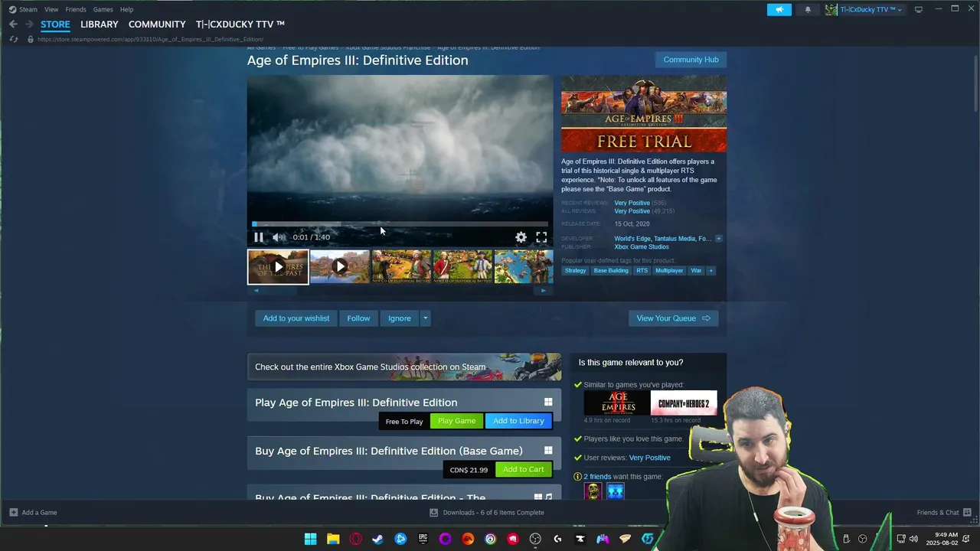Click the Ignore button
980x551 pixels.
[400, 318]
